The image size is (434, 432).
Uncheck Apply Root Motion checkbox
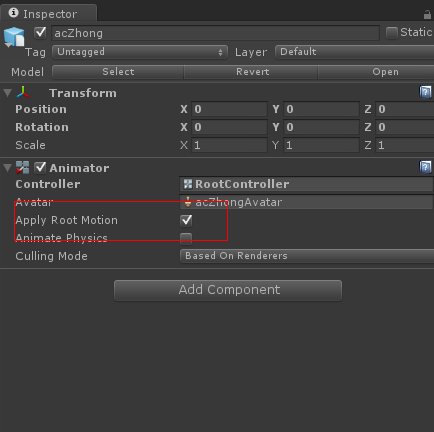click(186, 220)
